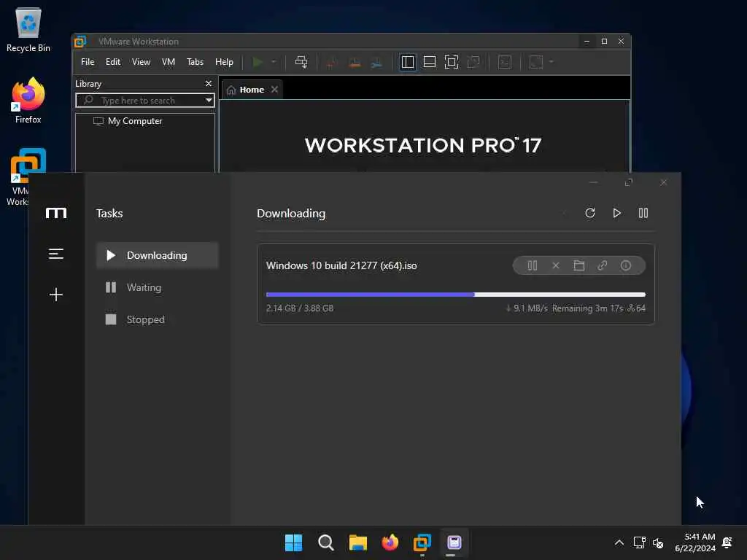747x560 pixels.
Task: Select Waiting in the Tasks list
Action: pos(158,287)
